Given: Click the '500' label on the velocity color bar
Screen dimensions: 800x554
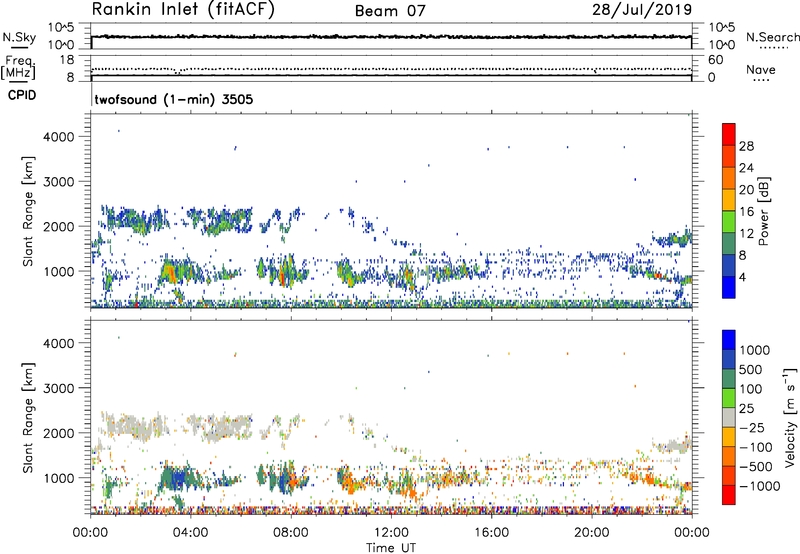Looking at the screenshot, I should point(751,369).
